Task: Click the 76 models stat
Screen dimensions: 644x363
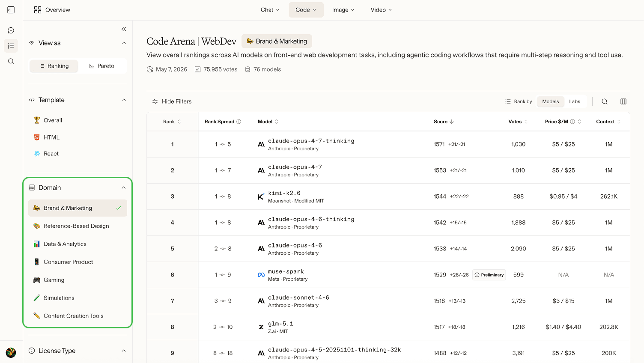Action: [263, 69]
